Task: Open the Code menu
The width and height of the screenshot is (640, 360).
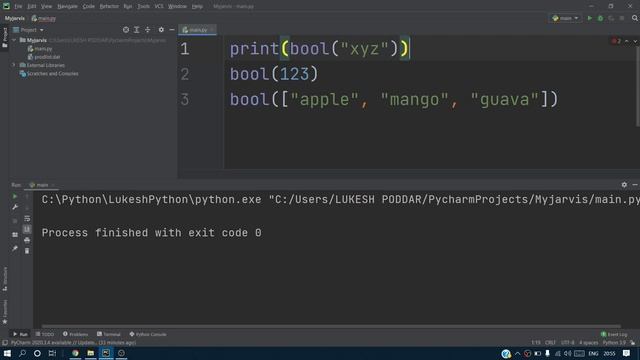Action: tap(89, 6)
